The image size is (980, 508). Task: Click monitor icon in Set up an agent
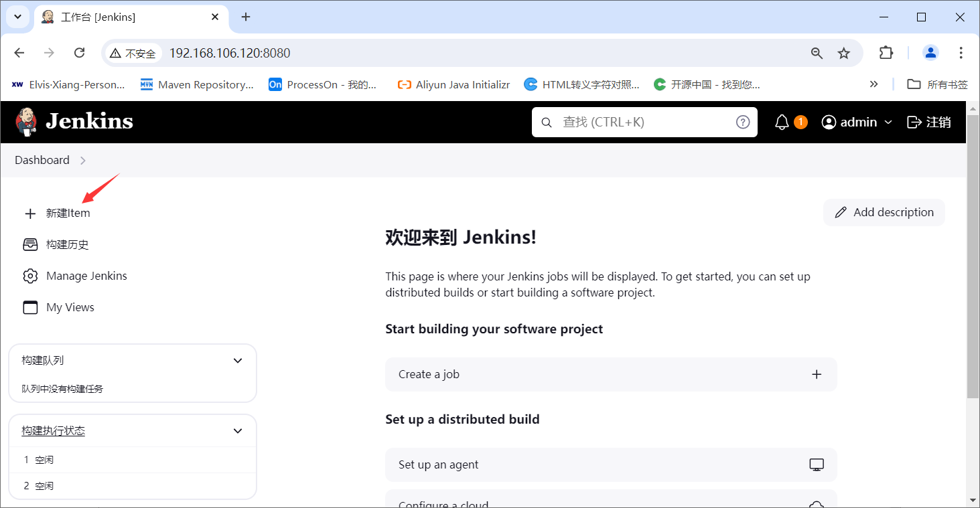pyautogui.click(x=817, y=464)
